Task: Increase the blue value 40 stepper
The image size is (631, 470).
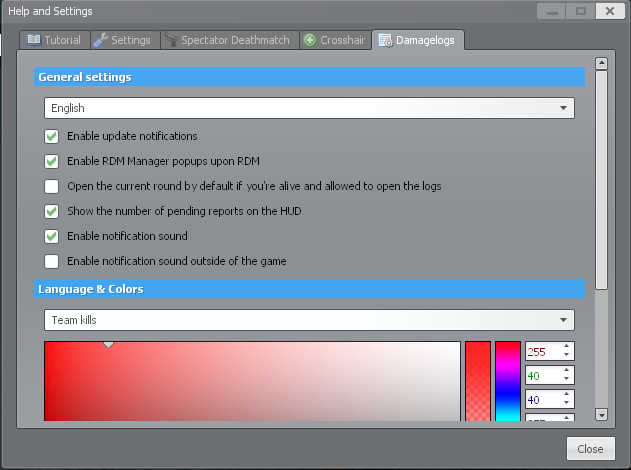Action: click(567, 394)
